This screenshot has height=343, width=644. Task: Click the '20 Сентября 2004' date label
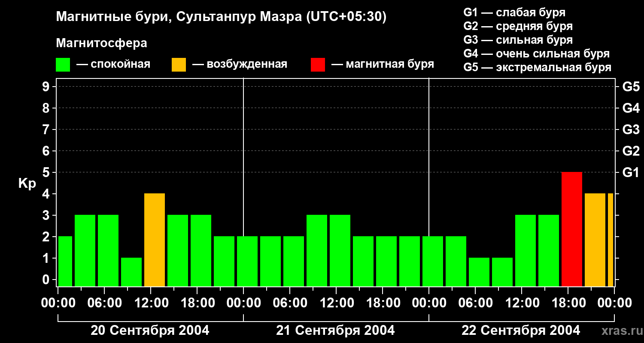point(150,331)
